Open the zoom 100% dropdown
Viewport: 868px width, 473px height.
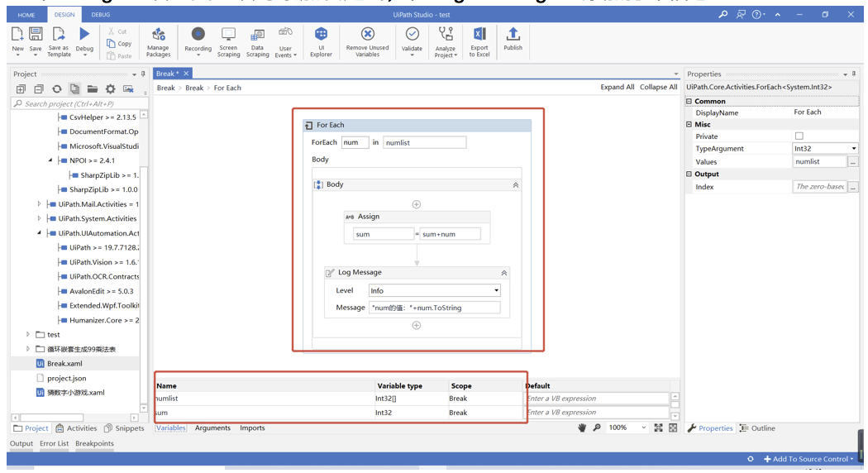coord(643,428)
